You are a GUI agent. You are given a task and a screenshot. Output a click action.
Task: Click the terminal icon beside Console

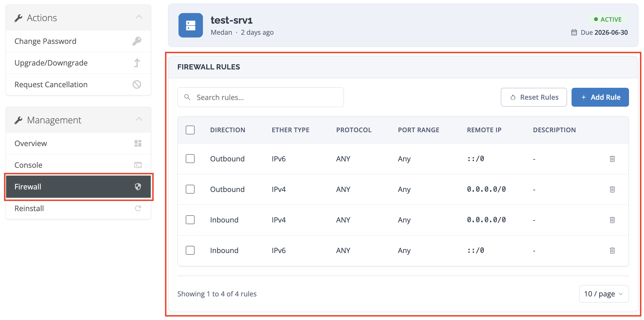[x=138, y=165]
